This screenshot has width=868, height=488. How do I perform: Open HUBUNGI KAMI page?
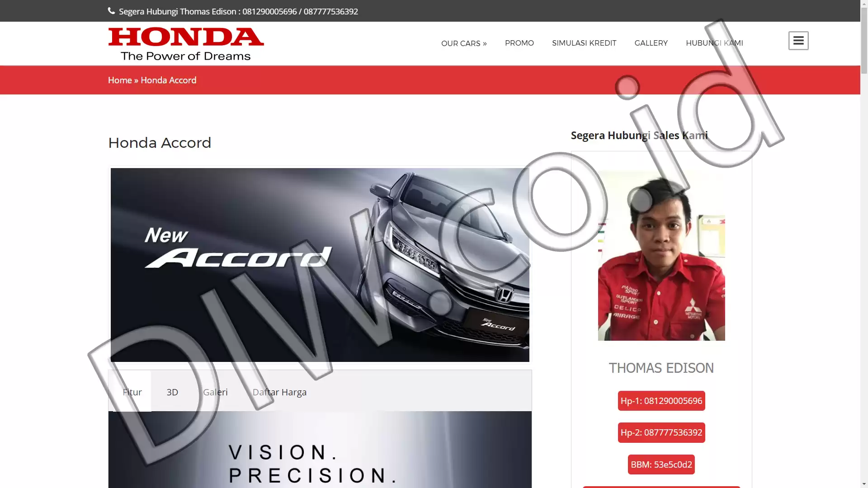pos(714,43)
